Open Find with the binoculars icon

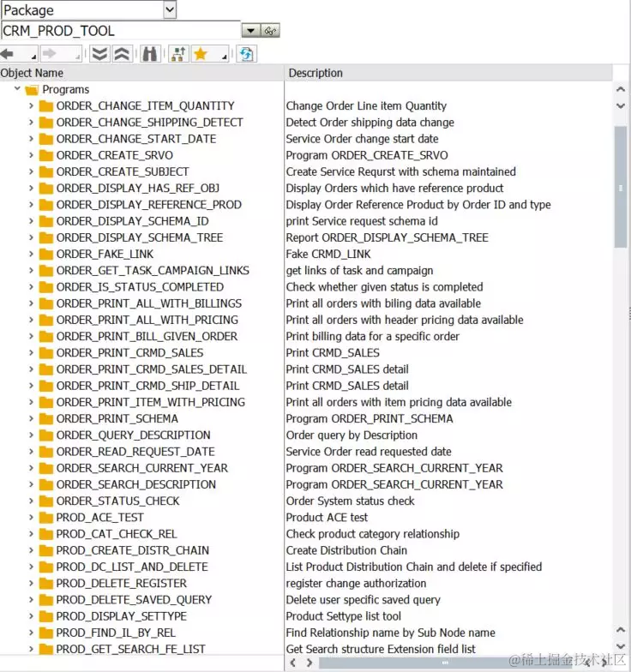point(149,54)
